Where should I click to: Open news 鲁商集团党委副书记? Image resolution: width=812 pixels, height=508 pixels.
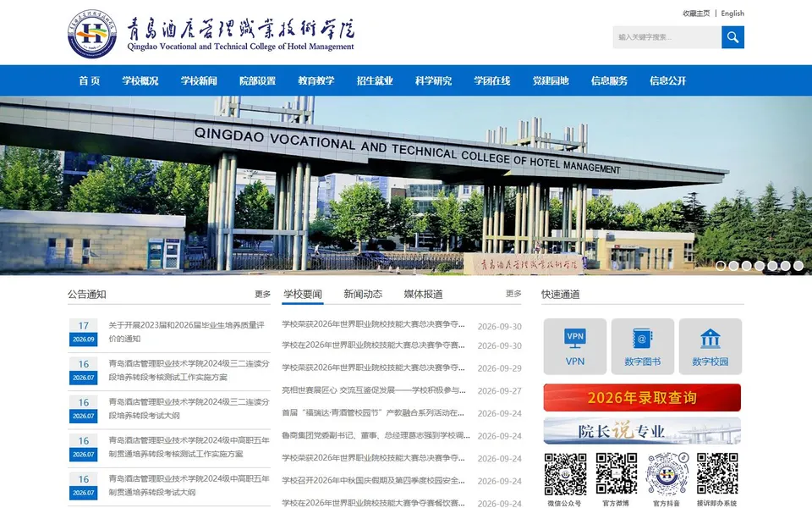pos(376,435)
